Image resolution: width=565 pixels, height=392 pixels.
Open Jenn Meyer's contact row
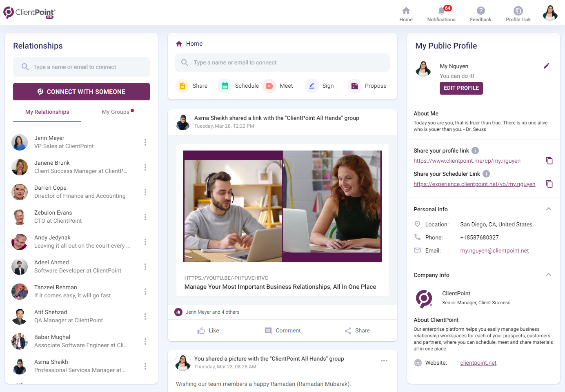(x=81, y=142)
